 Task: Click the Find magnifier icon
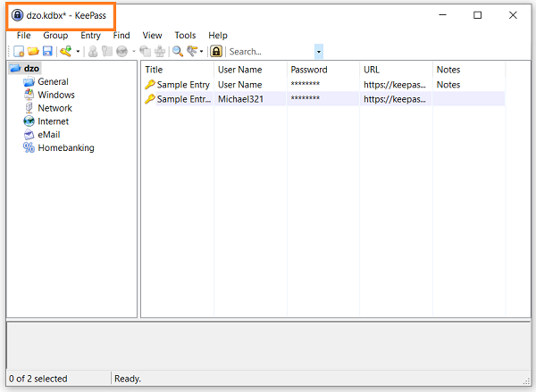(x=178, y=51)
